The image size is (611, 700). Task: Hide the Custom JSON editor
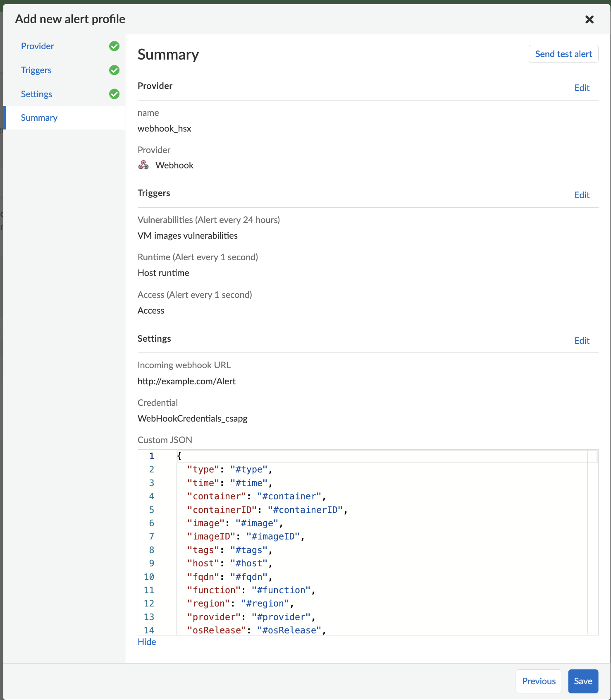[x=147, y=642]
